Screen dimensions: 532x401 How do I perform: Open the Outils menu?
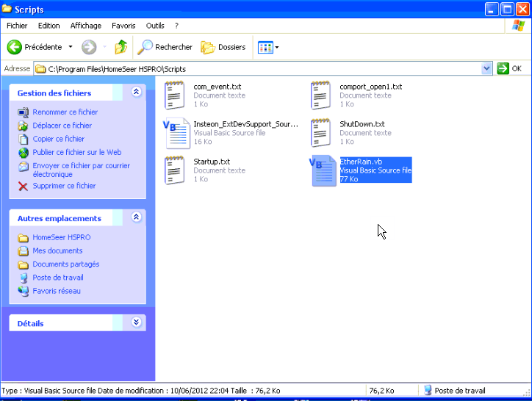click(x=155, y=26)
